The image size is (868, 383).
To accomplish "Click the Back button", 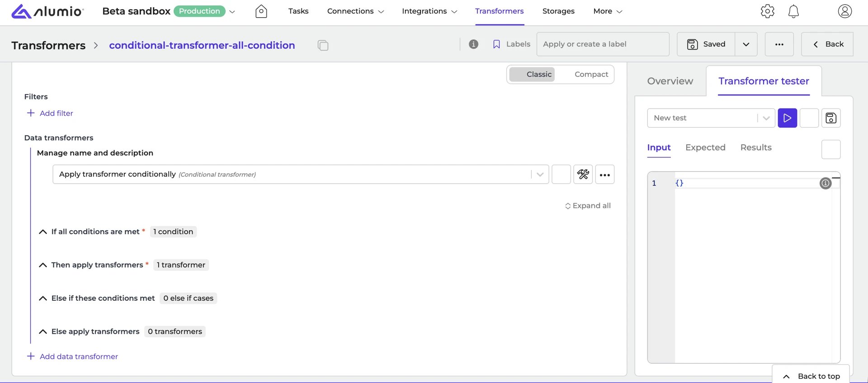I will click(x=827, y=44).
